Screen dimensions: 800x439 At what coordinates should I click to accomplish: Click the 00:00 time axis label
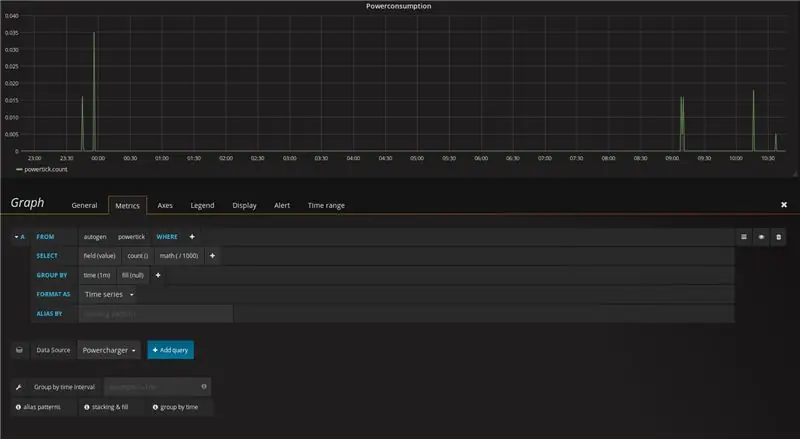pyautogui.click(x=98, y=158)
